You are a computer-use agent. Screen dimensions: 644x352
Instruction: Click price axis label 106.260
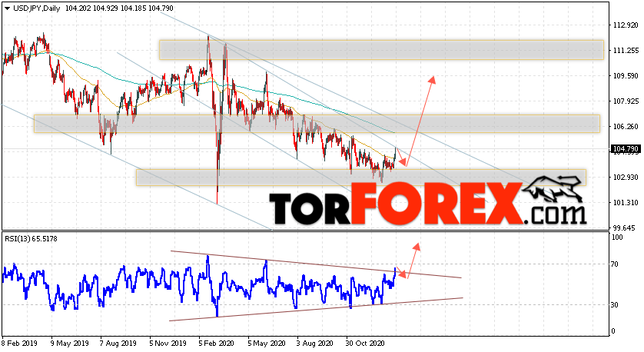point(626,127)
